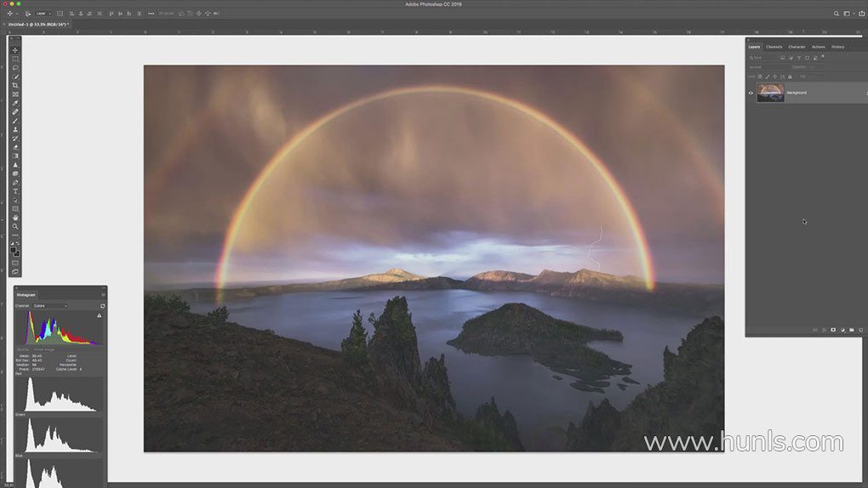
Task: Toggle Lock position icon
Action: click(774, 77)
